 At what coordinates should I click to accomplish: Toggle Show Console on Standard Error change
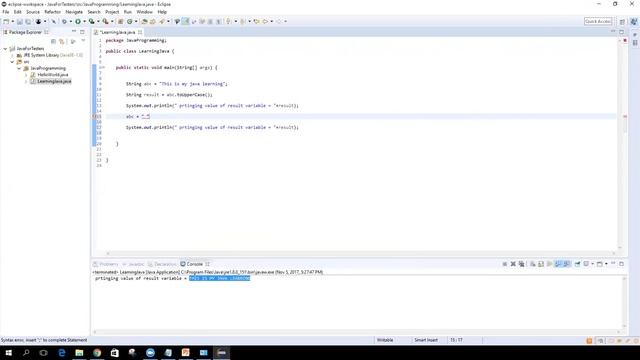(x=567, y=264)
